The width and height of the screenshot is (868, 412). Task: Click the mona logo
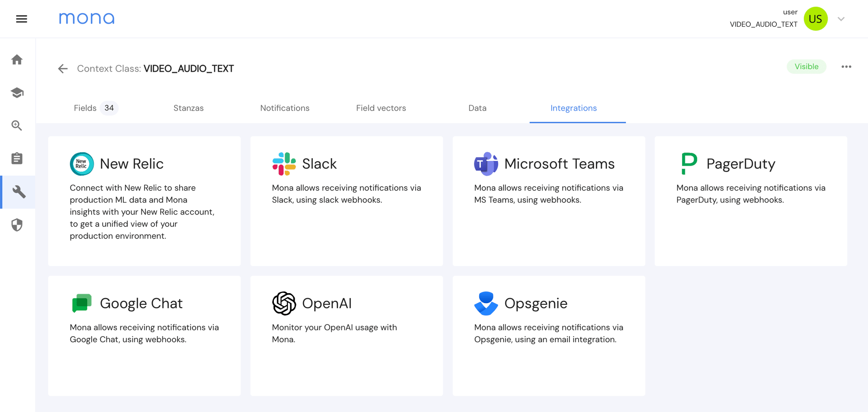click(x=87, y=18)
